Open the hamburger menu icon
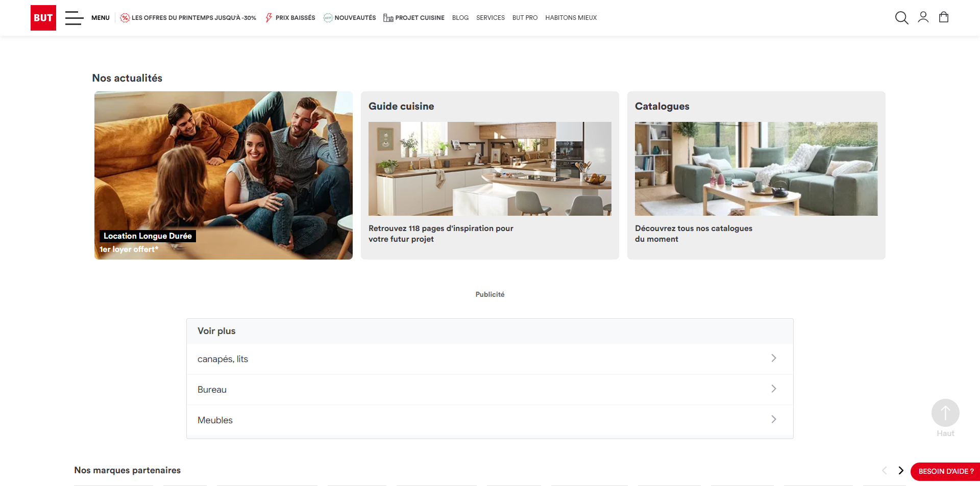Image resolution: width=980 pixels, height=486 pixels. [x=74, y=18]
